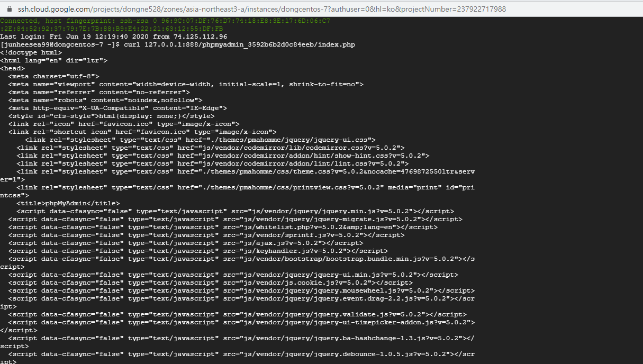Click the jquery-ui.css stylesheet line

(x=200, y=140)
